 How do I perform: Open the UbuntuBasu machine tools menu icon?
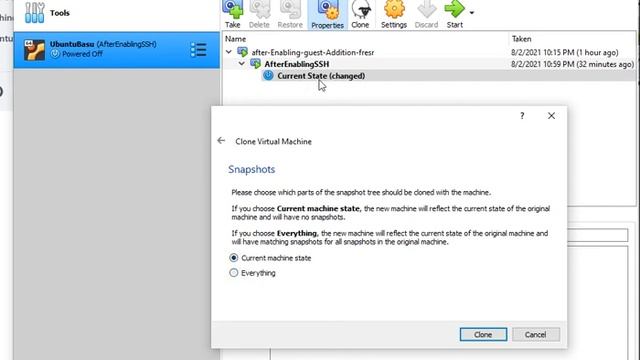pyautogui.click(x=198, y=50)
